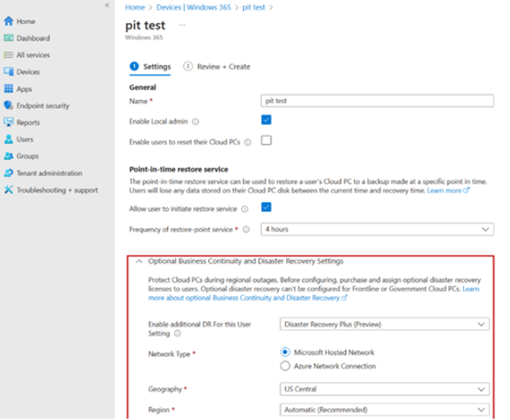Uncheck the Enable Local admin checkbox
The width and height of the screenshot is (510, 420).
pyautogui.click(x=266, y=120)
